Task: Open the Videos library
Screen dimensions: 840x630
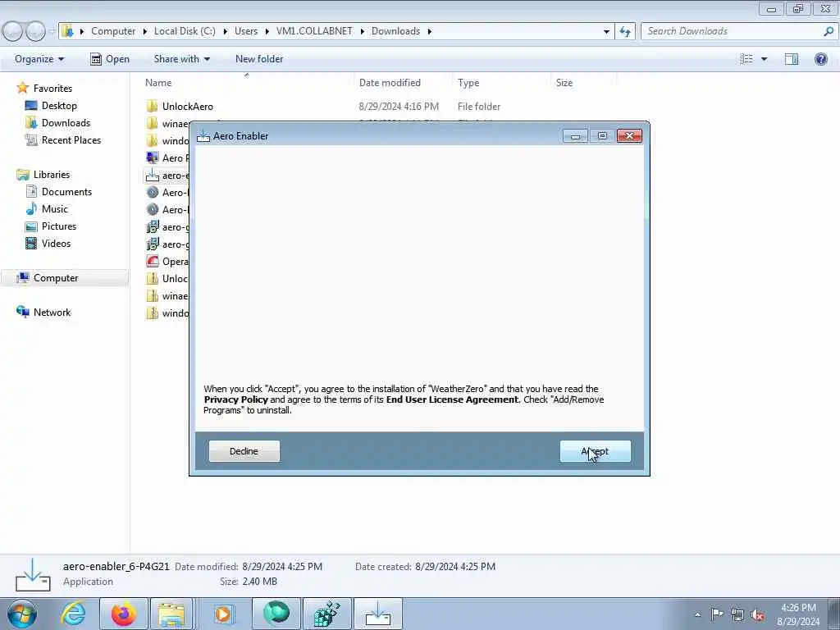Action: (56, 243)
